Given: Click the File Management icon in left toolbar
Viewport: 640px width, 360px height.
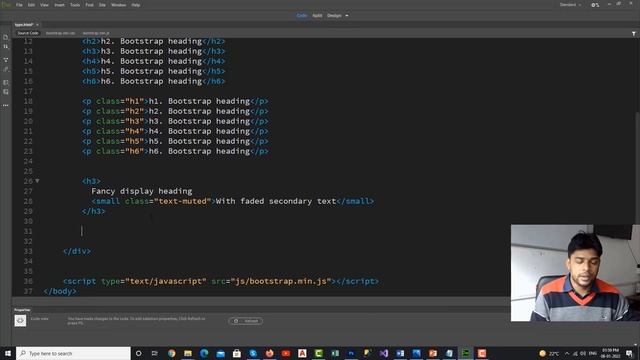Looking at the screenshot, I should coord(6,47).
